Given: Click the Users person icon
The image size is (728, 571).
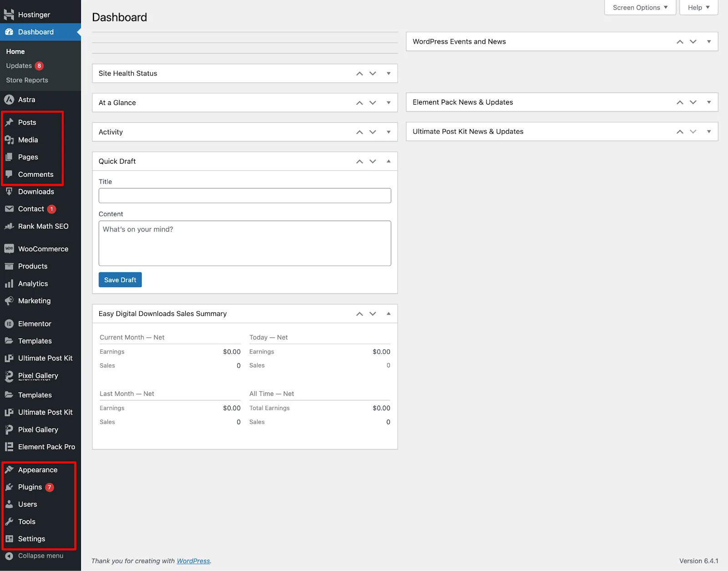Looking at the screenshot, I should (9, 504).
